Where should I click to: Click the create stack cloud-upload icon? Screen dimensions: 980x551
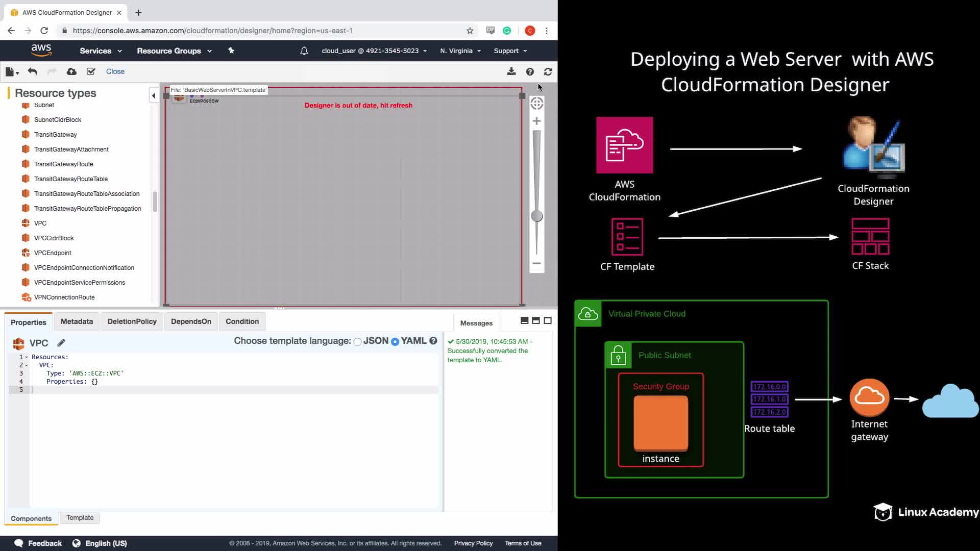coord(71,71)
